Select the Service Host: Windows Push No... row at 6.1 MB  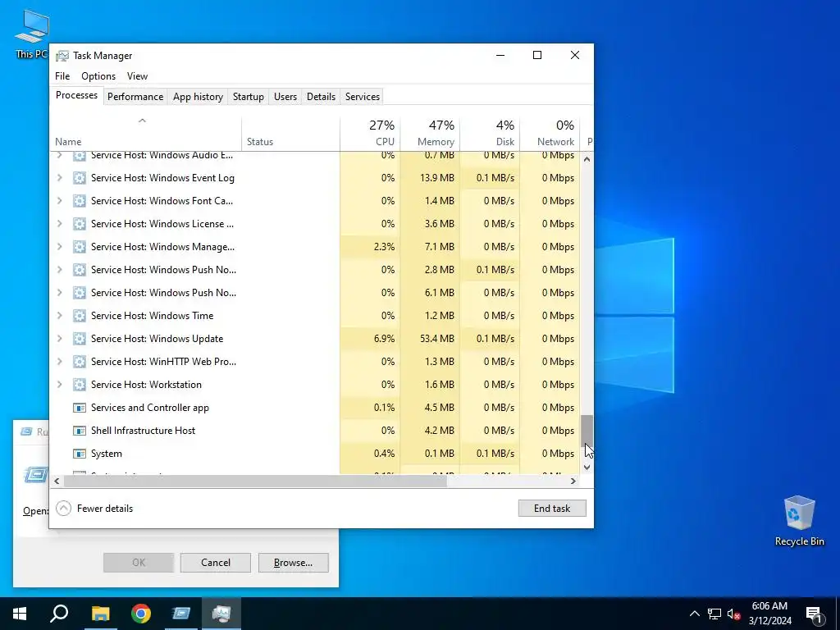pos(314,293)
